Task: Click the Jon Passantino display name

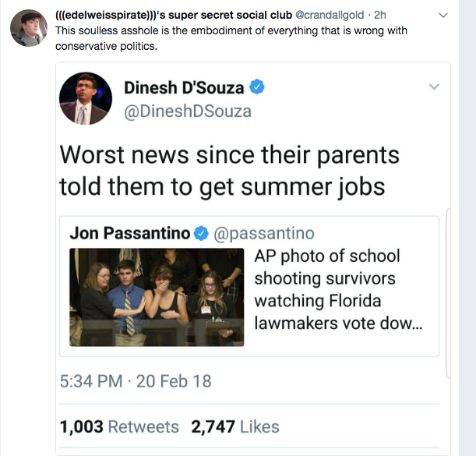Action: point(129,233)
